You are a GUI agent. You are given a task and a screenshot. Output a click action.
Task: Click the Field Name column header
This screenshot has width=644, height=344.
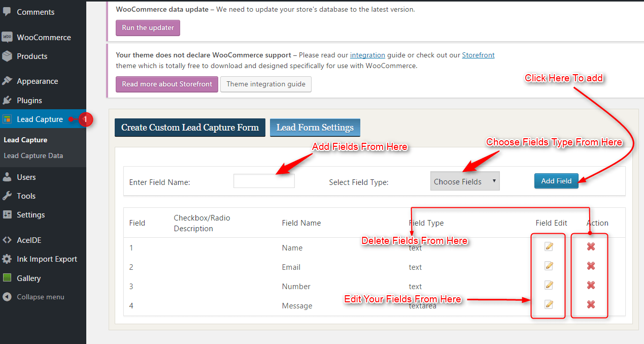pyautogui.click(x=301, y=223)
